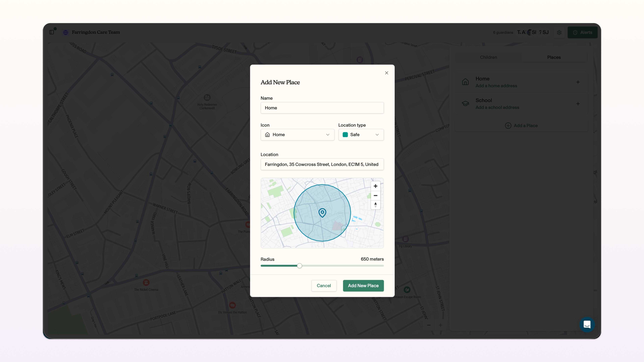644x362 pixels.
Task: Open the Location type dropdown showing Safe
Action: [x=361, y=135]
